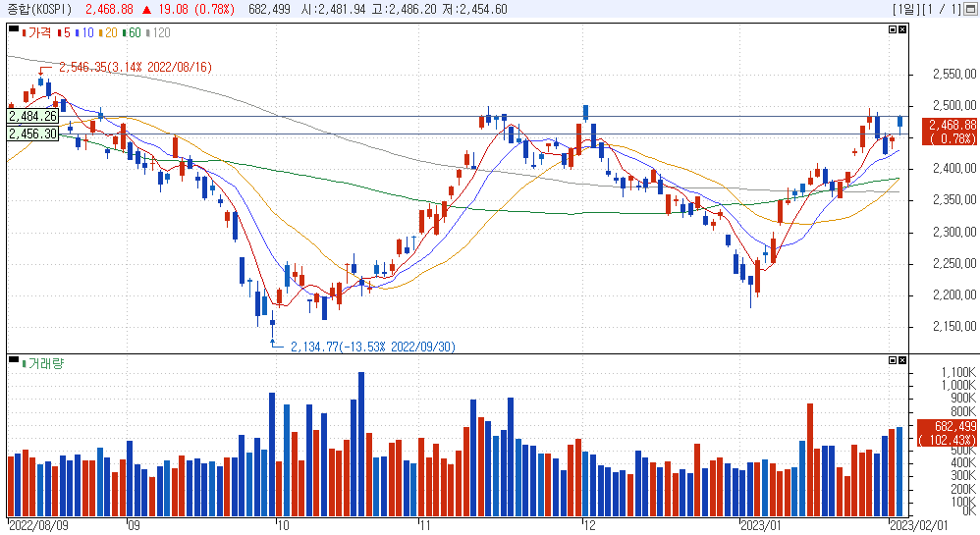
Task: Click the 2,200.00 price axis label
Action: [954, 295]
